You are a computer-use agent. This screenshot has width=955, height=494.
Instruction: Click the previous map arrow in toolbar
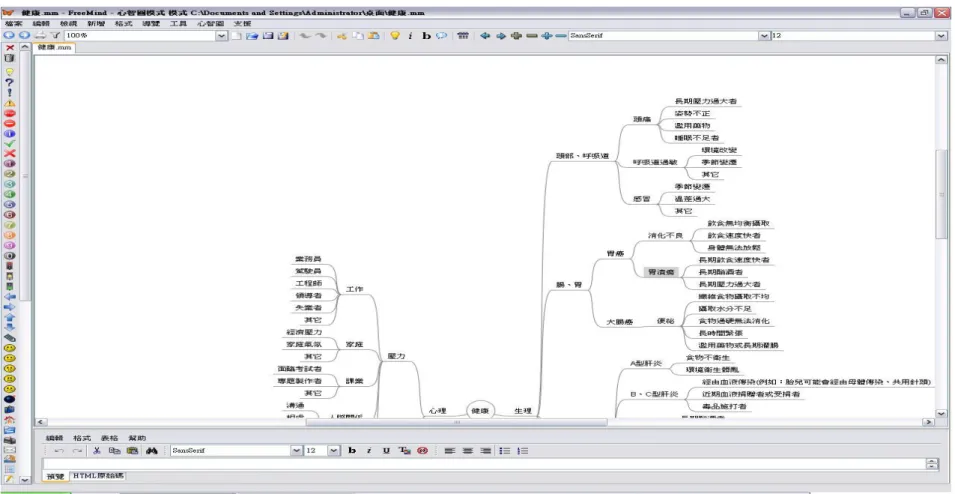(9, 36)
